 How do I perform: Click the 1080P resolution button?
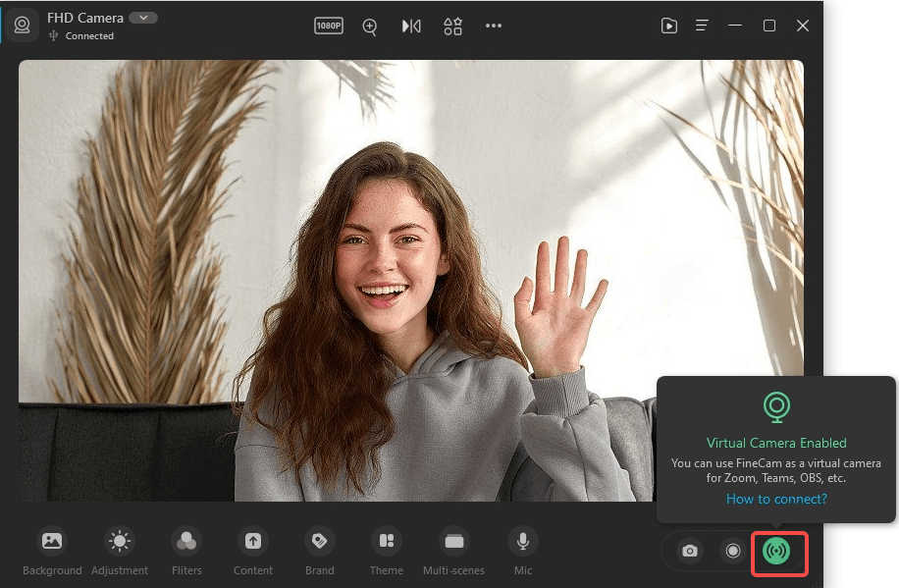click(x=329, y=27)
